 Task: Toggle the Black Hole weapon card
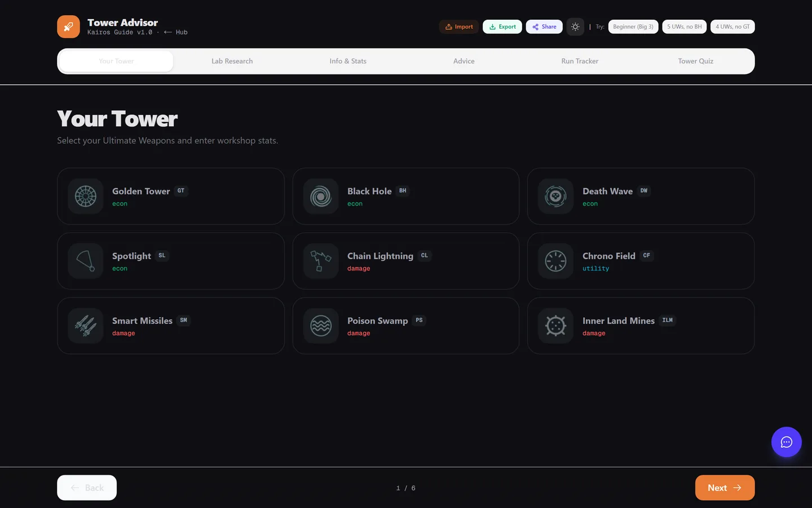coord(406,196)
